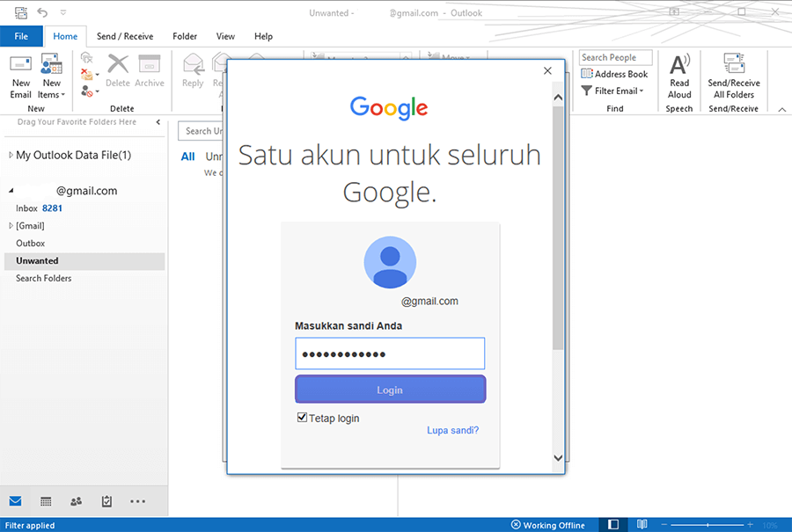
Task: Uncheck Tetap login checkbox
Action: point(302,418)
